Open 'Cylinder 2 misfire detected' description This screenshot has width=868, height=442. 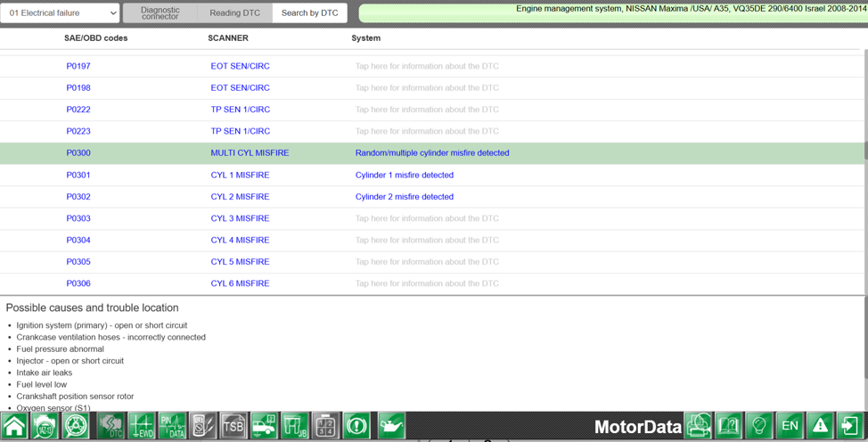(404, 197)
